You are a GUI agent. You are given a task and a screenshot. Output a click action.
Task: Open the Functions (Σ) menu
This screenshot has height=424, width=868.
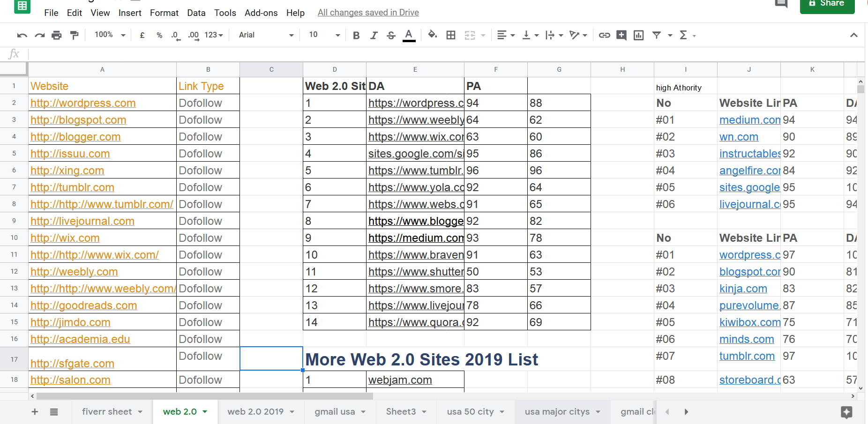[685, 35]
